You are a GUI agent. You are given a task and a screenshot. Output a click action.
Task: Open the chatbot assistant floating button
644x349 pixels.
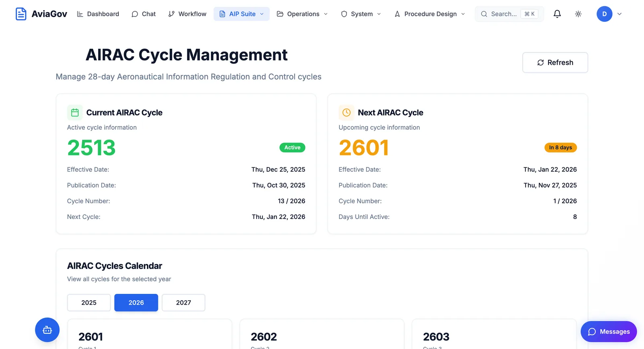(47, 330)
